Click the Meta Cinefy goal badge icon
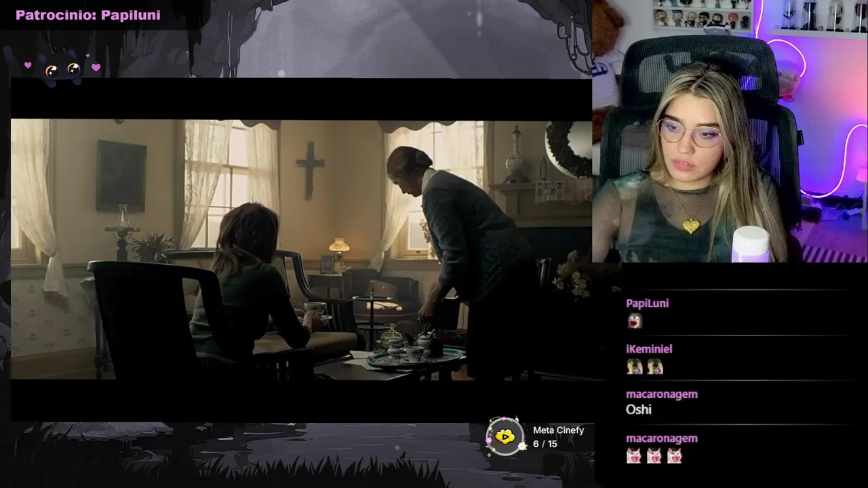Viewport: 868px width, 488px height. 505,437
